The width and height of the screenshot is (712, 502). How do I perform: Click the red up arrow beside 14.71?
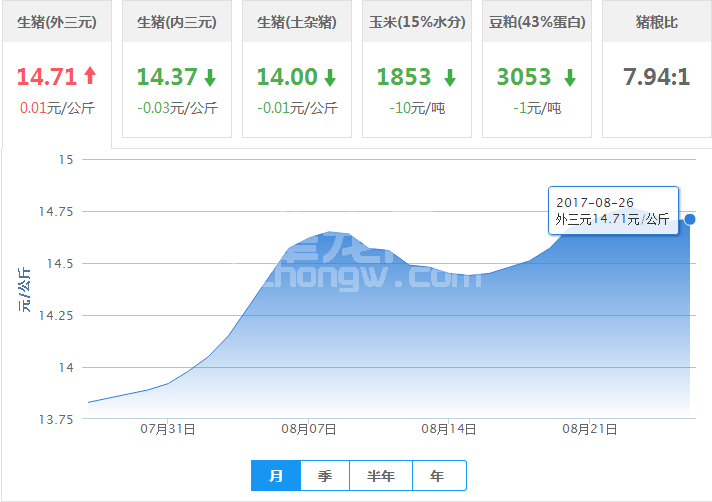[x=90, y=76]
